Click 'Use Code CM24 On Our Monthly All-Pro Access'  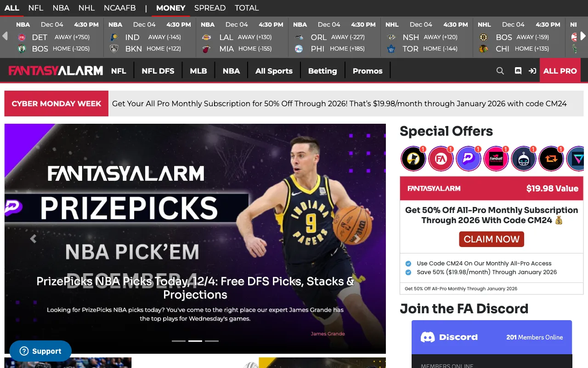(484, 264)
